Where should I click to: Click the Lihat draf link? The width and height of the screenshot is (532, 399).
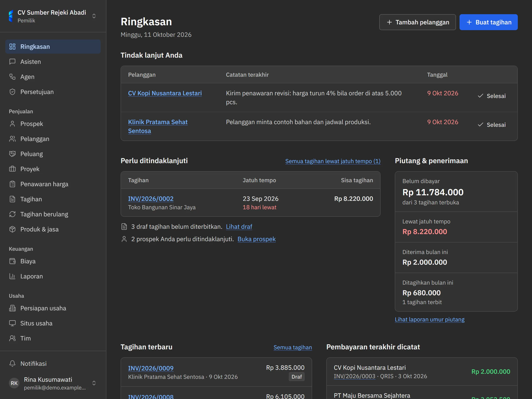[x=239, y=227]
